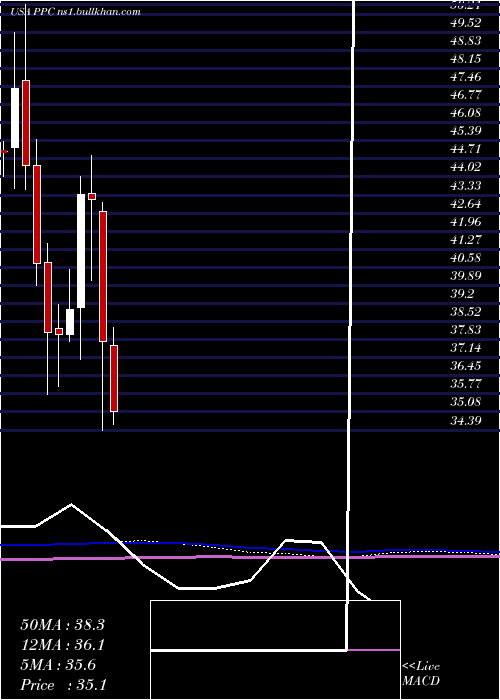This screenshot has height=700, width=500.
Task: Click the 41.96 price axis label
Action: [465, 221]
